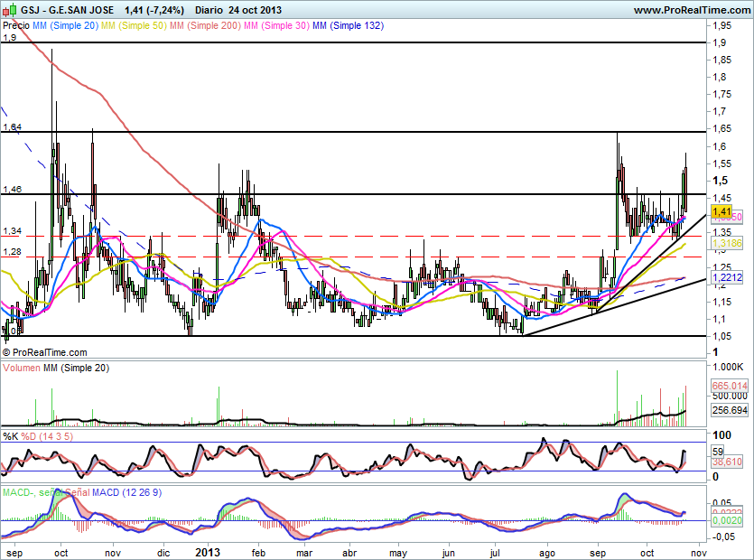
Task: Click the 256.694 volume average value
Action: (x=730, y=410)
